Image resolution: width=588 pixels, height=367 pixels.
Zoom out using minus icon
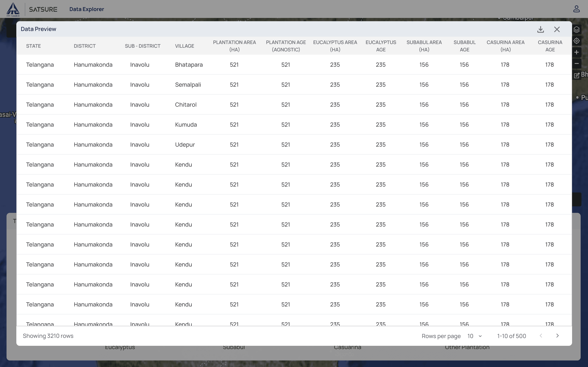(x=577, y=64)
